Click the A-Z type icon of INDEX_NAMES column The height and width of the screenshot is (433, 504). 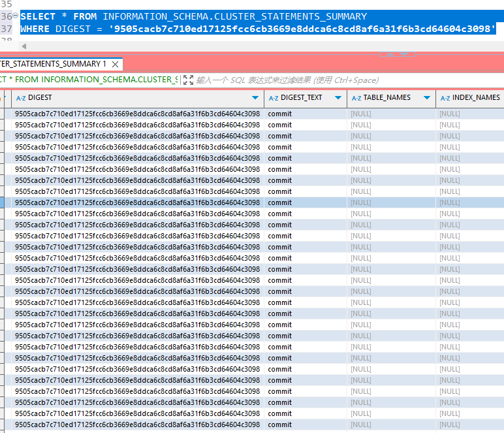coord(445,98)
